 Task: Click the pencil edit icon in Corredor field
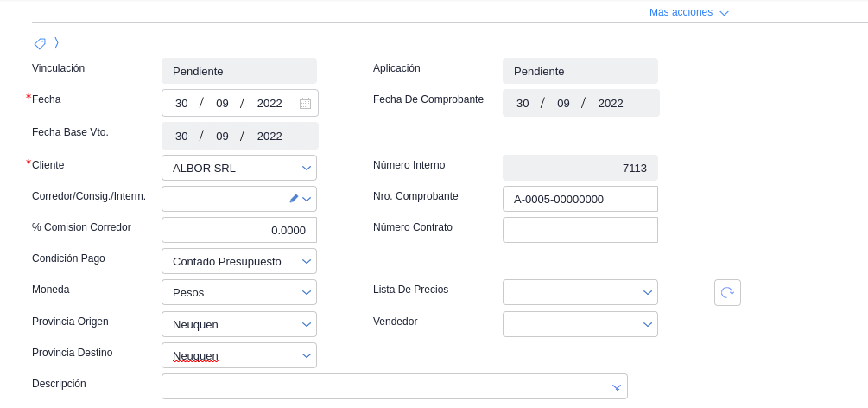click(x=294, y=199)
